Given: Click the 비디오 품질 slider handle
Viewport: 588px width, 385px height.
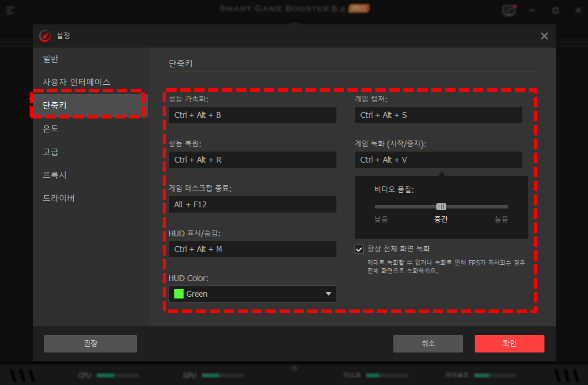Looking at the screenshot, I should (441, 207).
